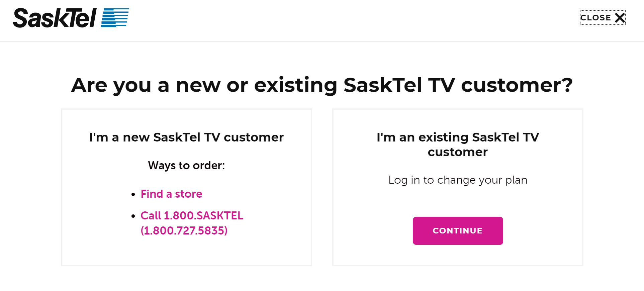Click the bullet beside Find a store

133,194
